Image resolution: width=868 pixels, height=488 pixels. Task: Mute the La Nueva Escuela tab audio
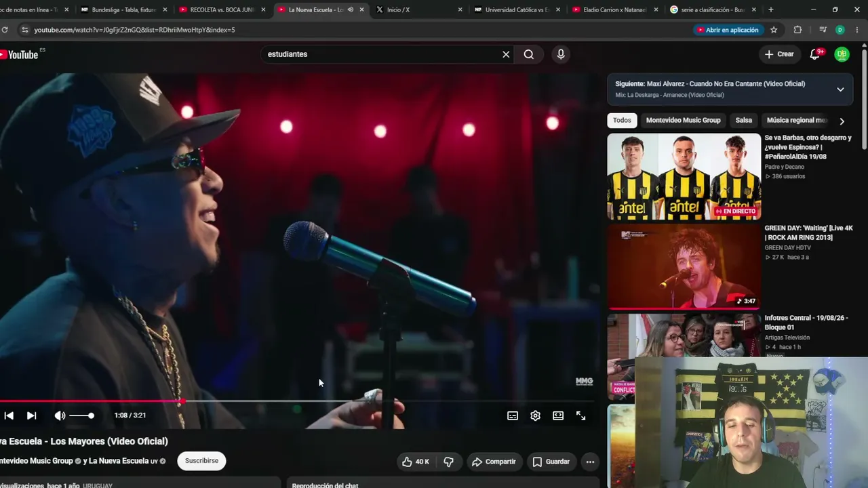[x=350, y=9]
